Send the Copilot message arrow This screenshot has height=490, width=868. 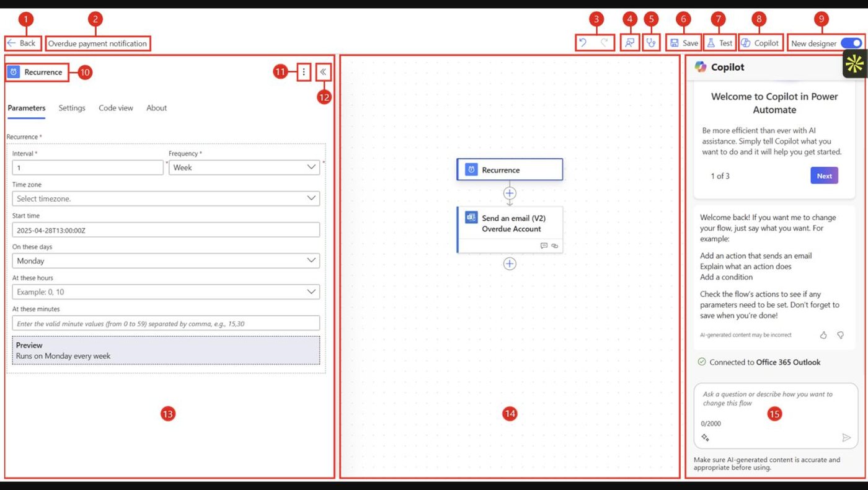coord(846,437)
